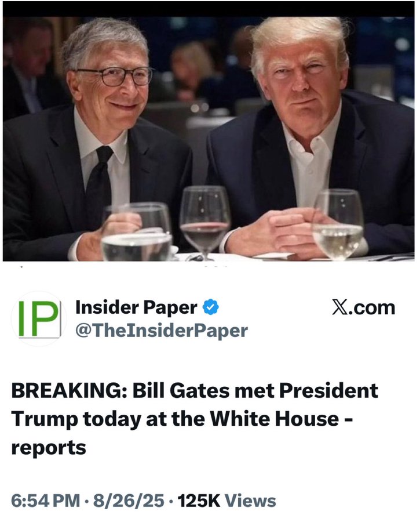Click the water glass at photo's right
The width and height of the screenshot is (420, 522).
(x=338, y=224)
